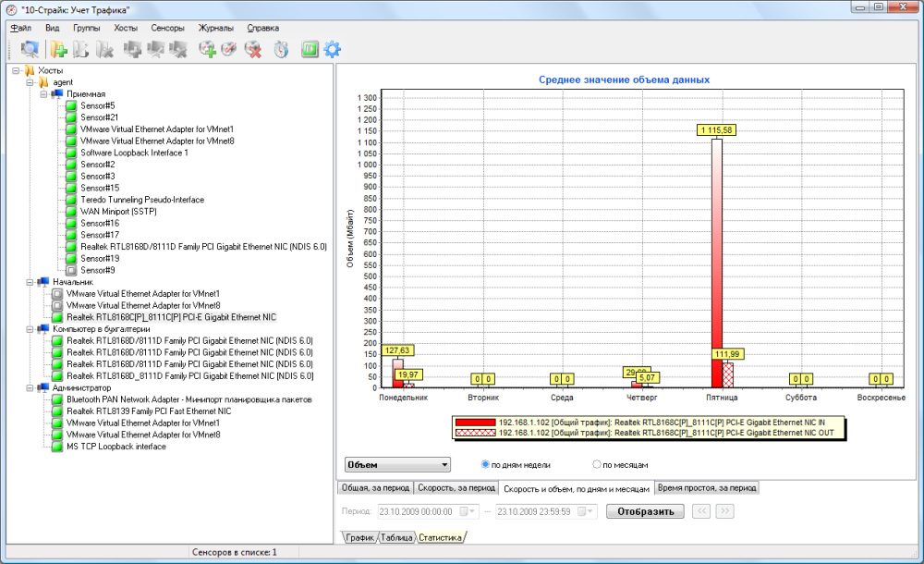
Task: Click the solid red IN legend swatch
Action: [x=475, y=423]
